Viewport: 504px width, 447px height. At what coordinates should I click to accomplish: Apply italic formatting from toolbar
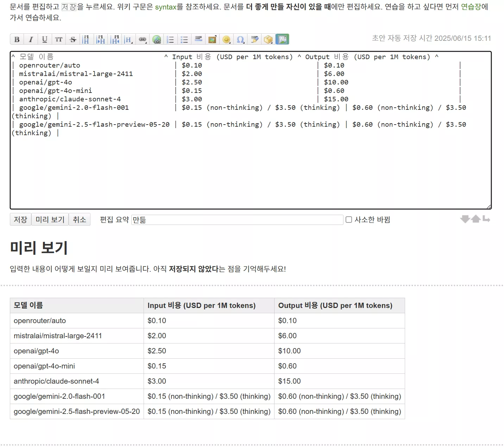click(x=31, y=39)
